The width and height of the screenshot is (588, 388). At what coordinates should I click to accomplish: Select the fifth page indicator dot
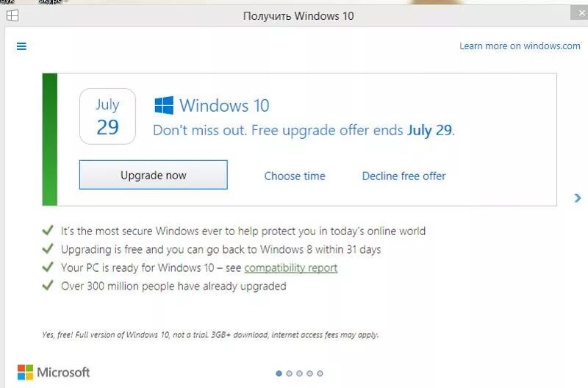pyautogui.click(x=320, y=373)
